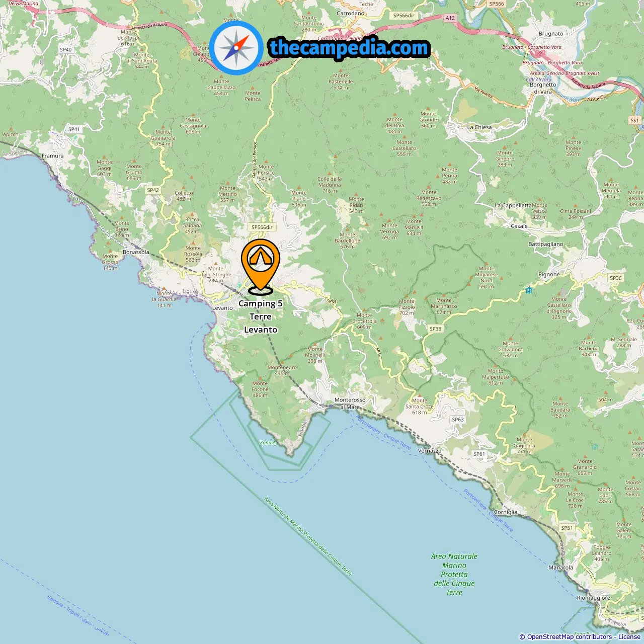Click the Riomaggiore town label
644x644 pixels.
594,598
